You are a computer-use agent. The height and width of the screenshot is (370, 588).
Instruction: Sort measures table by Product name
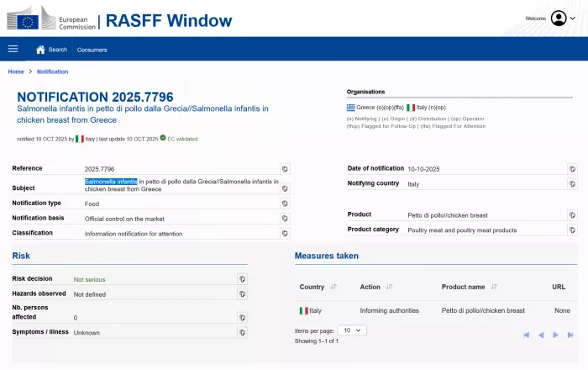[x=493, y=287]
